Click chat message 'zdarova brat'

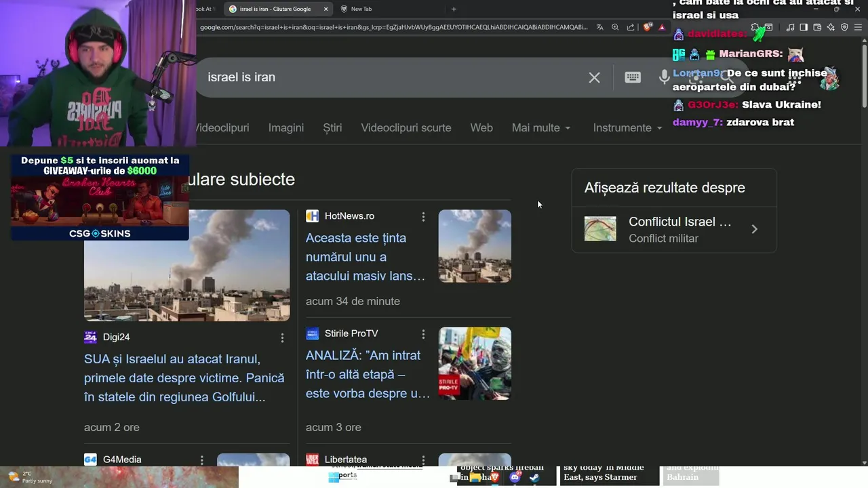coord(760,122)
